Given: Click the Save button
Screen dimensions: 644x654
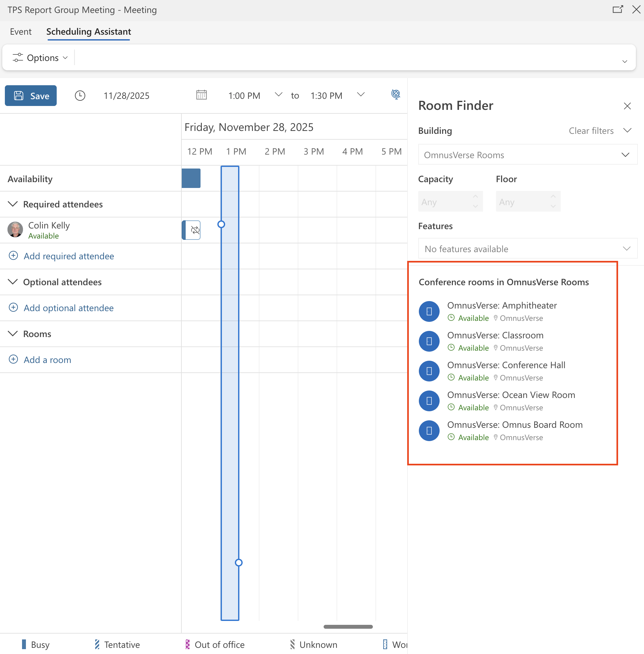Looking at the screenshot, I should 31,96.
